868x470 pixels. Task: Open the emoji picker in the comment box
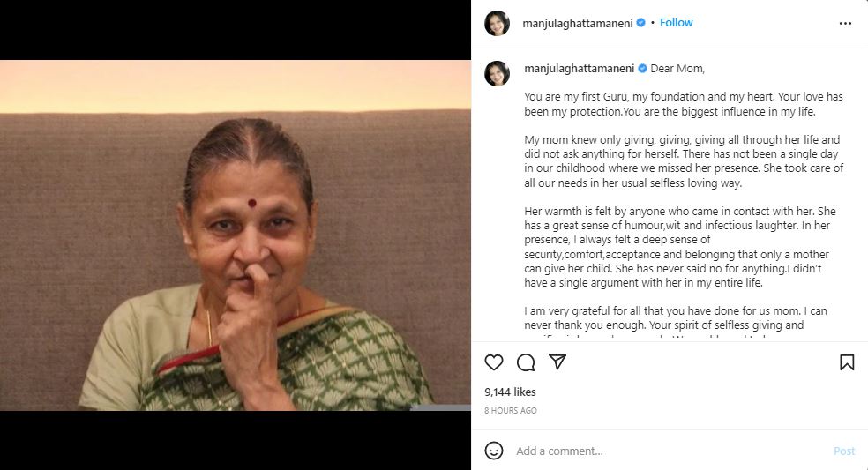(494, 451)
